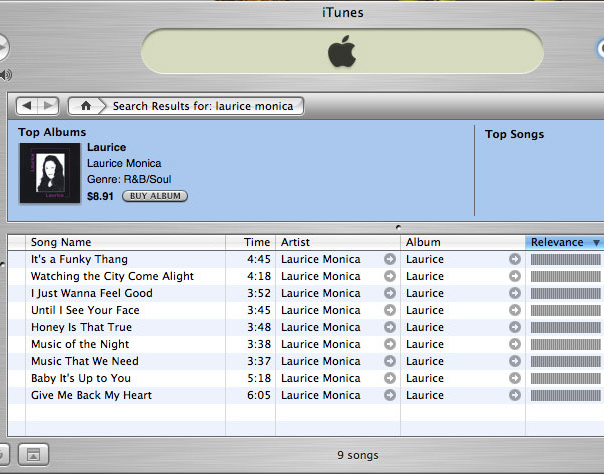
Task: Click the Top Songs heading
Action: (514, 134)
